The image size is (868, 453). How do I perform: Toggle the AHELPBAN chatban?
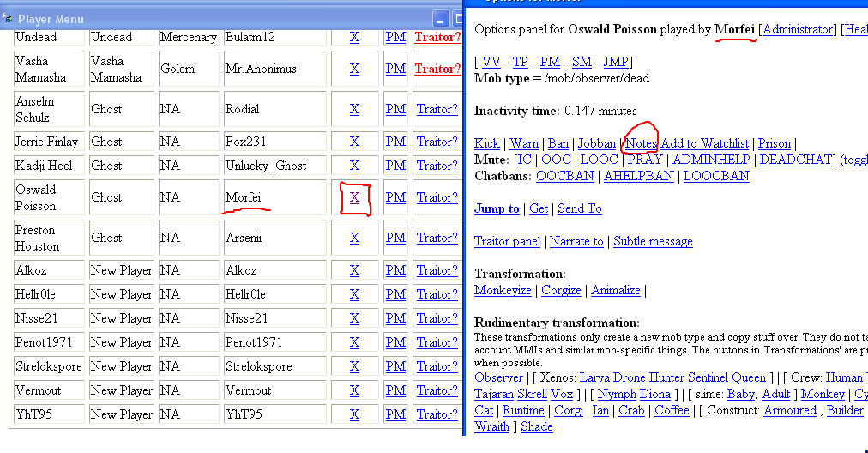click(x=639, y=176)
